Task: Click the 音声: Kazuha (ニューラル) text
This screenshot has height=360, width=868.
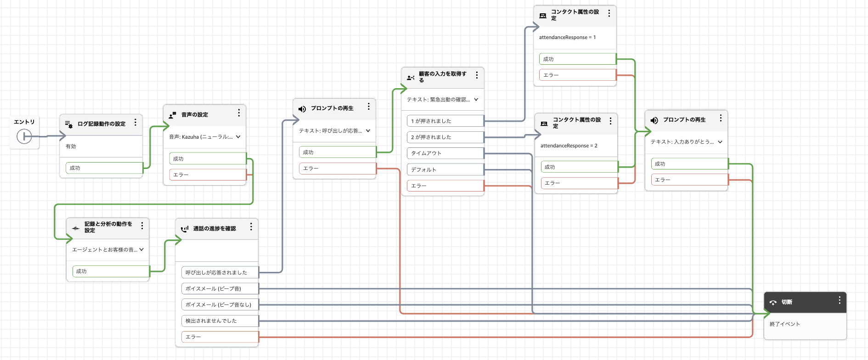Action: [x=201, y=137]
